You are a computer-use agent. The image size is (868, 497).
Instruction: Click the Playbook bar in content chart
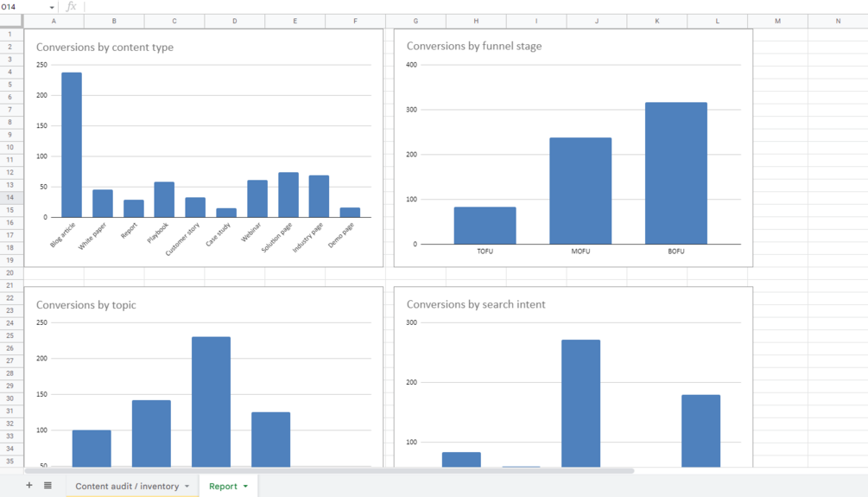(164, 200)
